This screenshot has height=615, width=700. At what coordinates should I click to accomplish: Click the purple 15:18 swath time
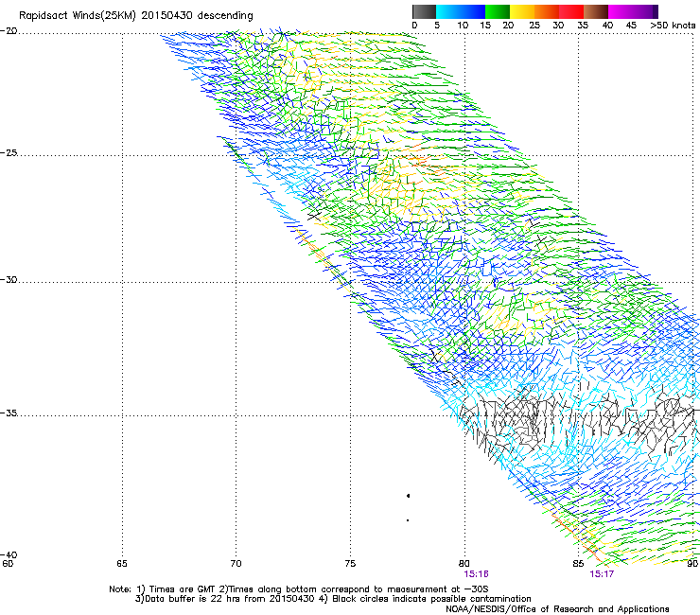(477, 574)
